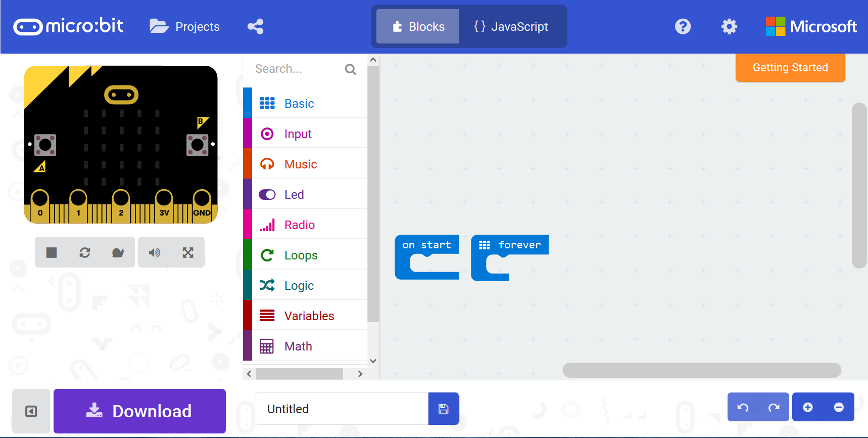Restart the simulator
This screenshot has height=438, width=868.
[85, 252]
